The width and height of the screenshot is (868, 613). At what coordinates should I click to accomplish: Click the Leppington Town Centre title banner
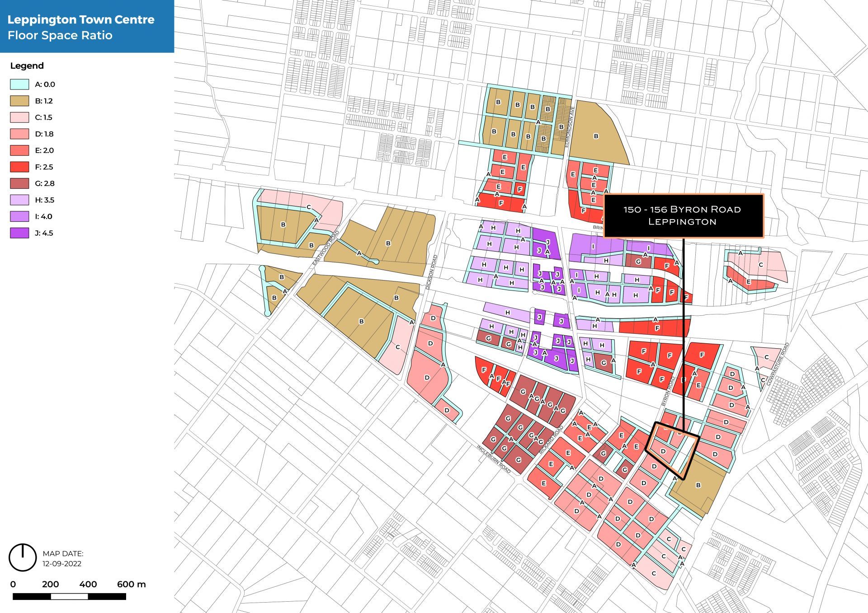[87, 27]
